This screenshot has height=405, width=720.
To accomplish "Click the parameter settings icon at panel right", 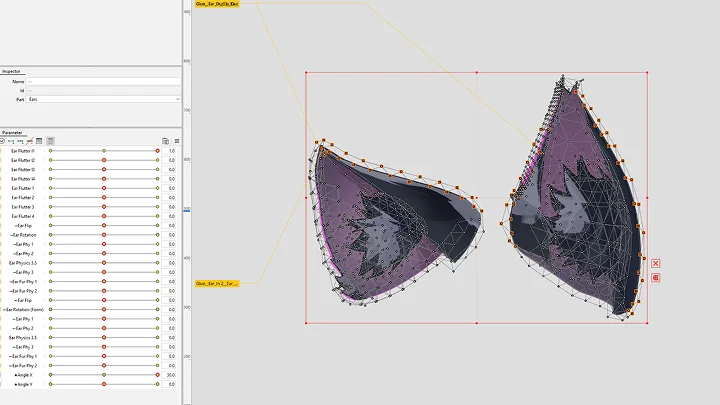I will click(165, 141).
